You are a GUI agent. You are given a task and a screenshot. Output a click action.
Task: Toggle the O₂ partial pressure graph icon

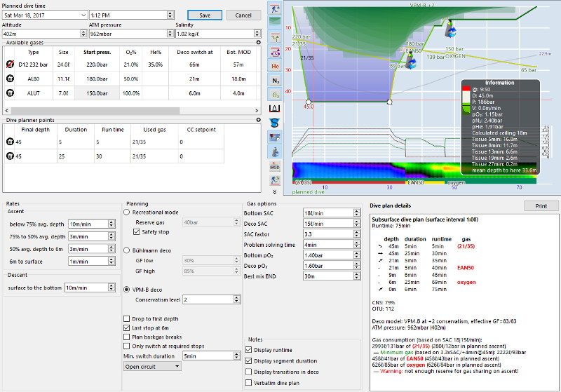275,95
